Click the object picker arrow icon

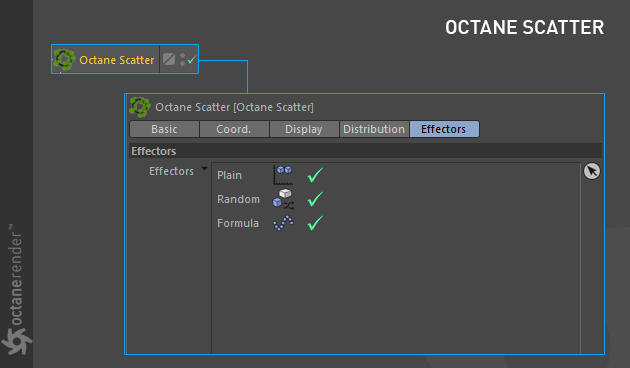[x=591, y=171]
